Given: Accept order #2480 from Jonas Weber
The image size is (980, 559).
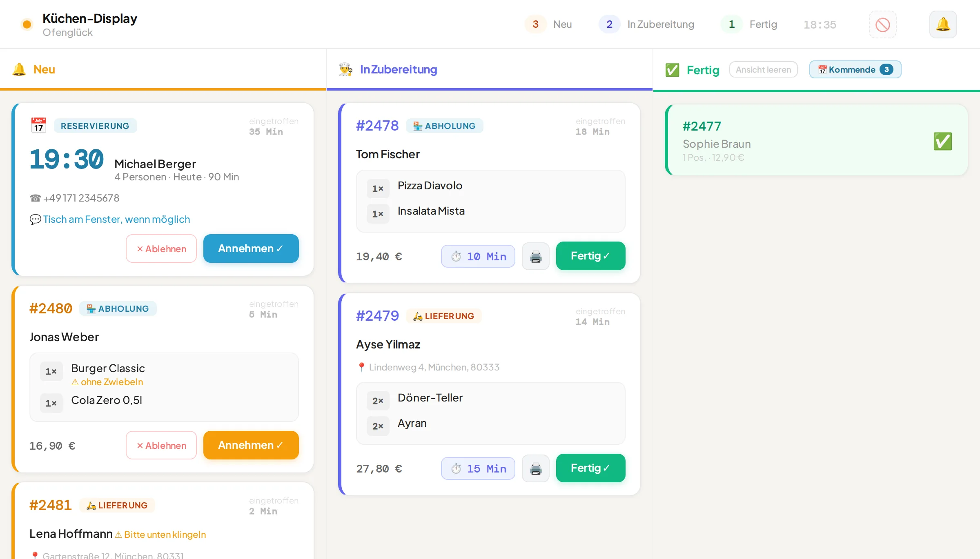Looking at the screenshot, I should coord(251,445).
